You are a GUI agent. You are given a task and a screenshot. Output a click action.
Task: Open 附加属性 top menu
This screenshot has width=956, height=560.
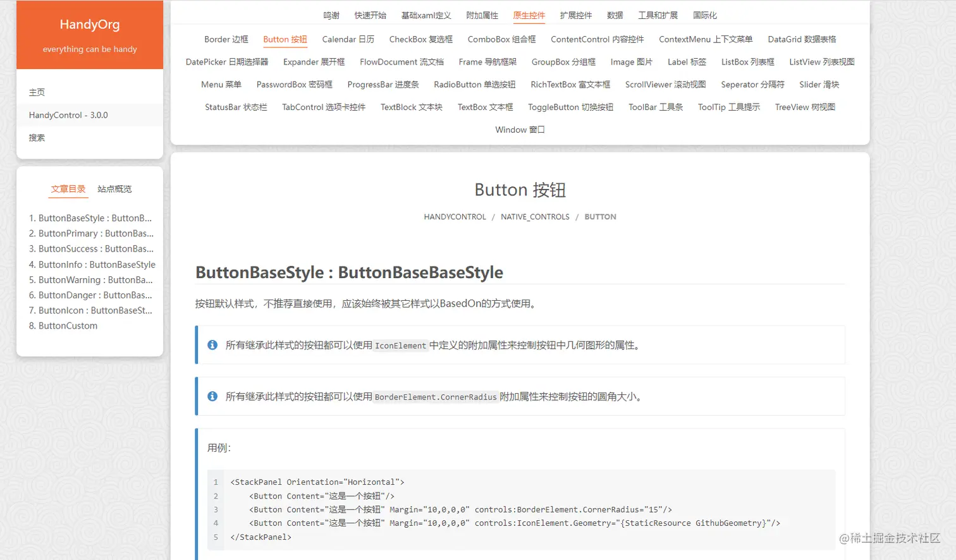tap(482, 15)
